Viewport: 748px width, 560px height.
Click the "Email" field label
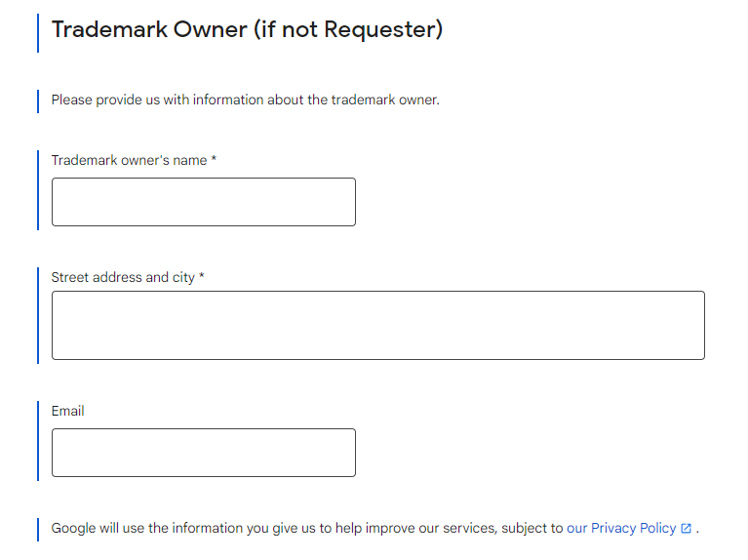coord(67,411)
